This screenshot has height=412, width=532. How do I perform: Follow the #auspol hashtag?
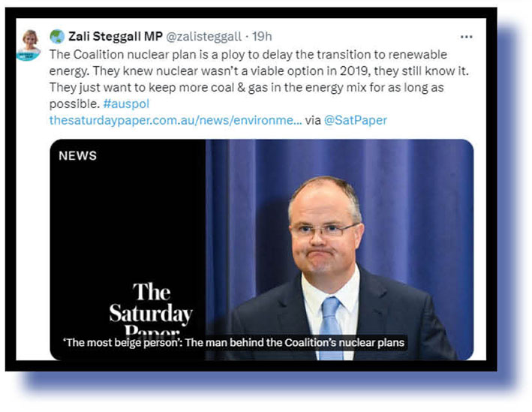tap(126, 104)
